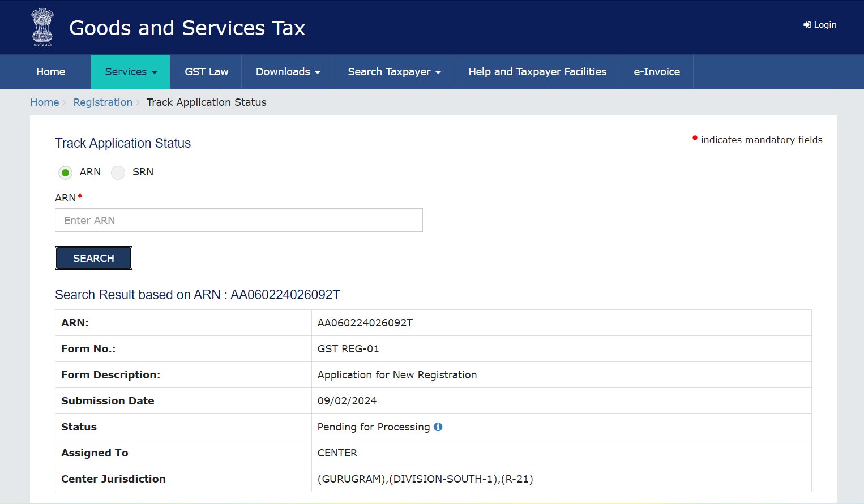Expand the Services dropdown menu

pyautogui.click(x=131, y=72)
